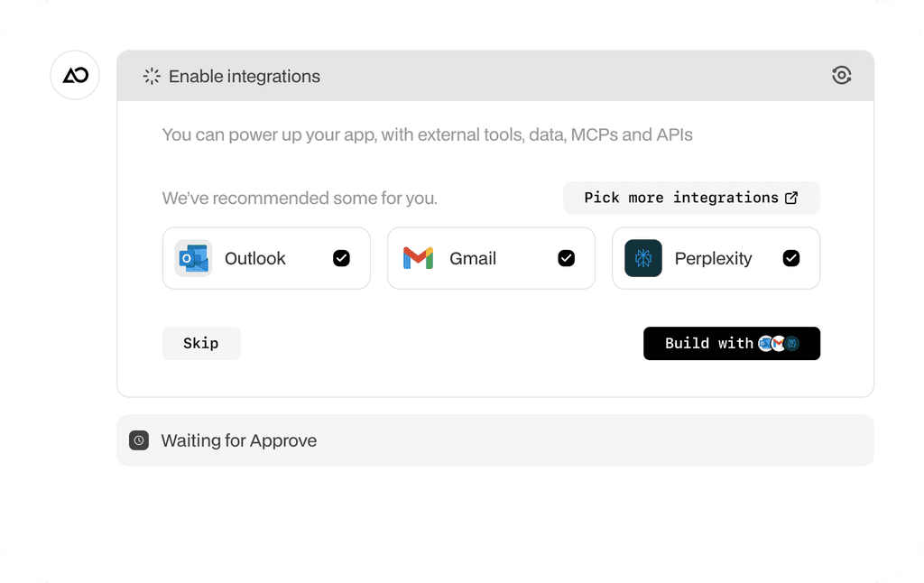Disable the Gmail integration checkmark
924x583 pixels.
tap(566, 258)
